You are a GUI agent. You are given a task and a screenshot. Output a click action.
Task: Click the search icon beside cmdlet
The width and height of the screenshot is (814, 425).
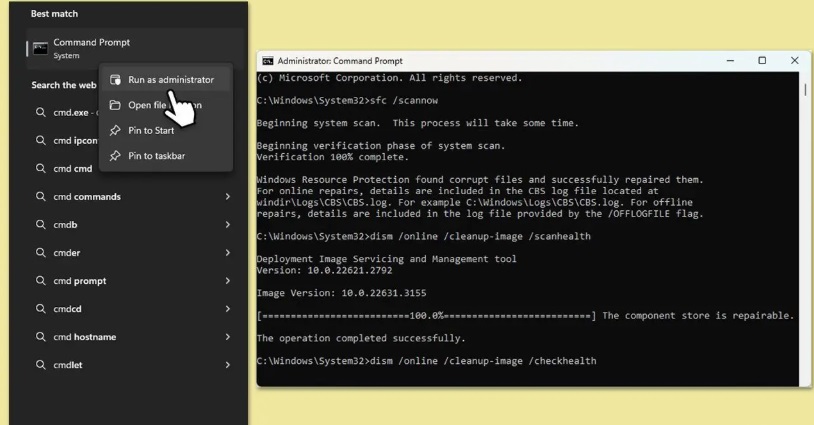point(40,364)
